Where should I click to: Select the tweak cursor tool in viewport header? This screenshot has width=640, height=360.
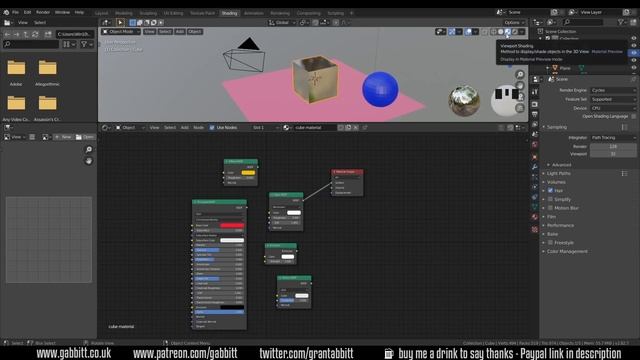(120, 22)
